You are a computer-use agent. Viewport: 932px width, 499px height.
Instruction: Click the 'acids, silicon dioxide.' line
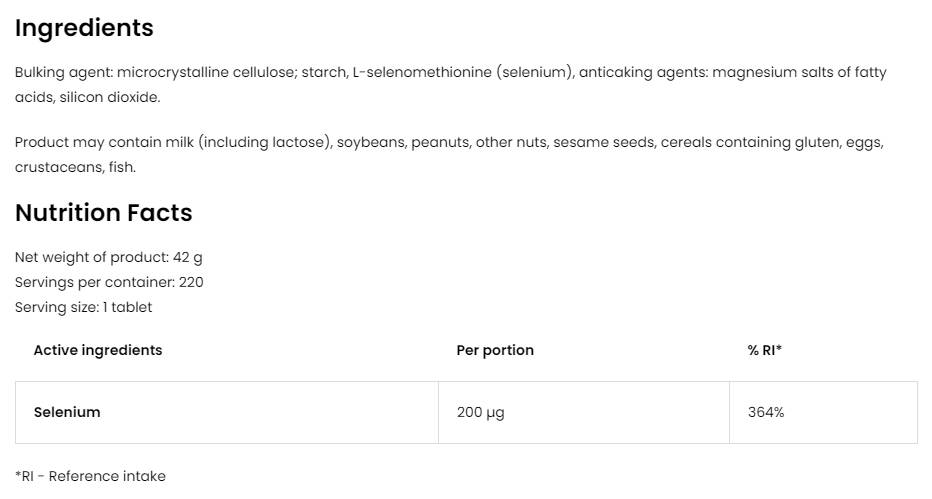[x=87, y=98]
